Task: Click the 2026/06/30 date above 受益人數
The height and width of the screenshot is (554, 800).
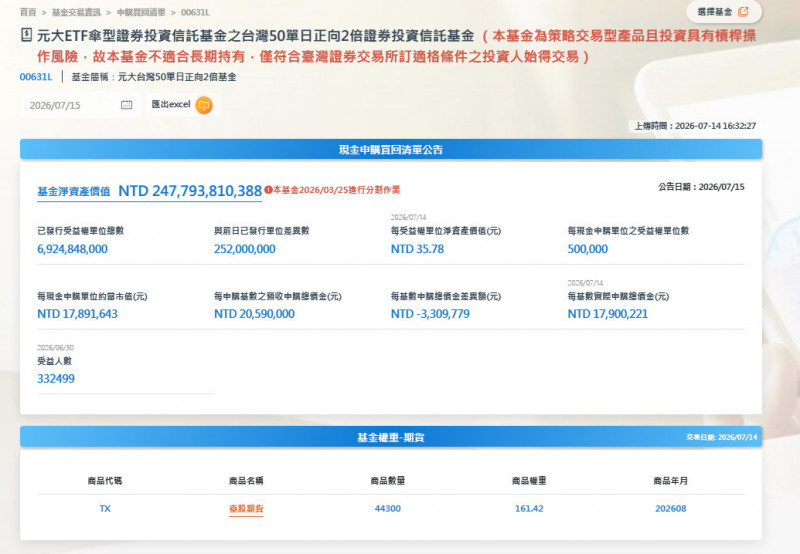Action: (x=56, y=347)
